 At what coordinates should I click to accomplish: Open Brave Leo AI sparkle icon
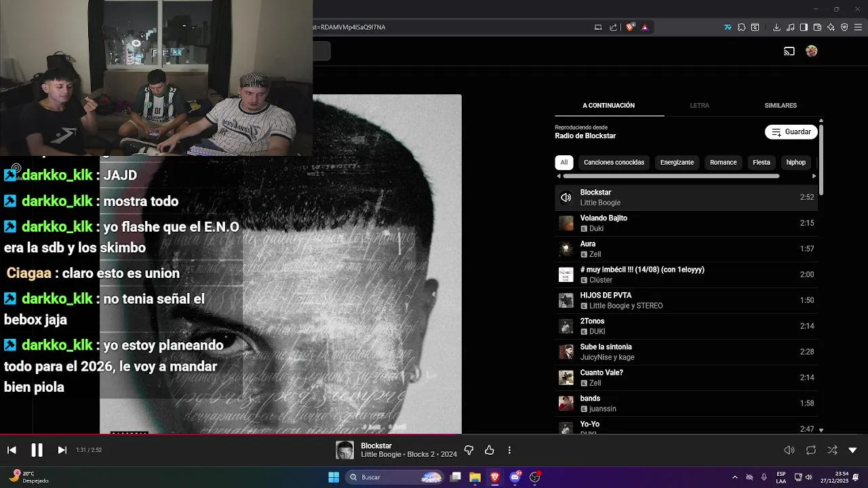[x=831, y=27]
